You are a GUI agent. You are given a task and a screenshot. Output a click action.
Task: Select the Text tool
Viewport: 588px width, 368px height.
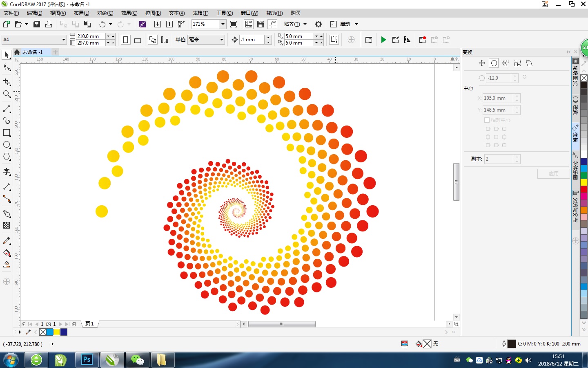point(7,172)
